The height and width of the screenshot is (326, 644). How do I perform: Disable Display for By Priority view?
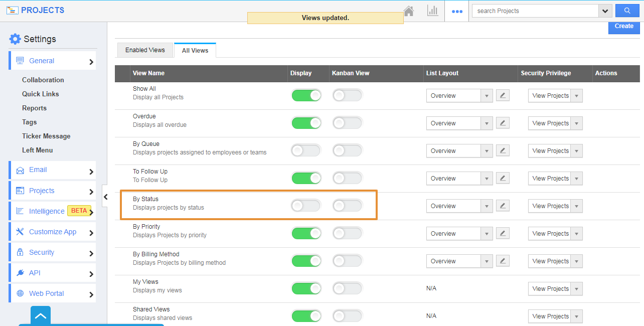pos(306,233)
